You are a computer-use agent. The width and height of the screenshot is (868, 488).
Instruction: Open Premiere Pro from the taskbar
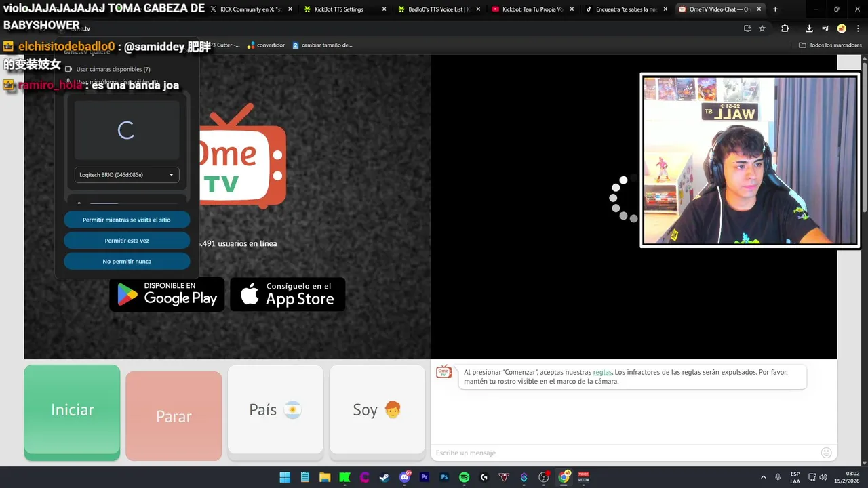[425, 477]
